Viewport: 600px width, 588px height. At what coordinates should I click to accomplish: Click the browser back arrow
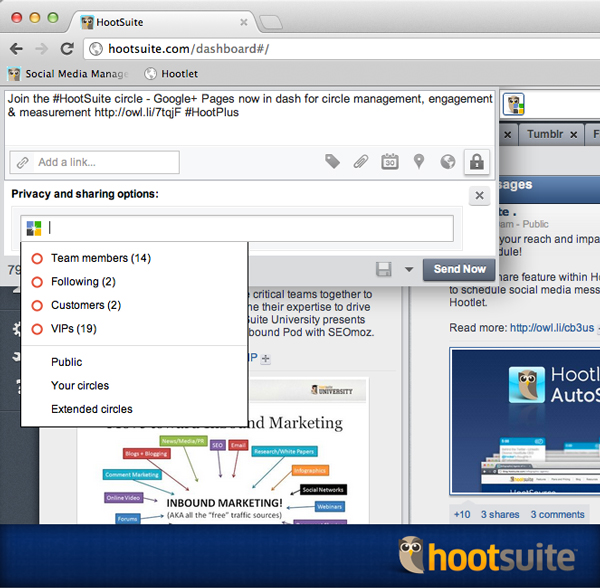click(x=16, y=48)
